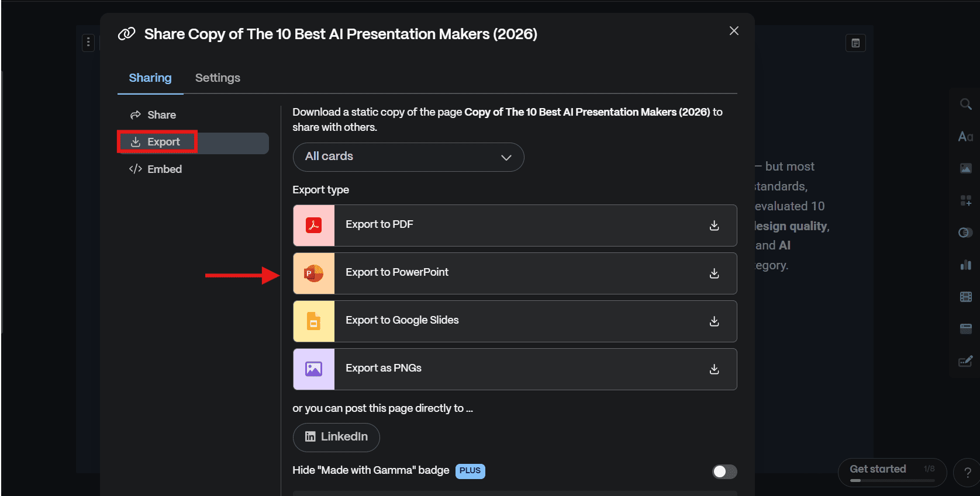Open the charts tool in right toolbar
The image size is (980, 496).
pos(965,265)
